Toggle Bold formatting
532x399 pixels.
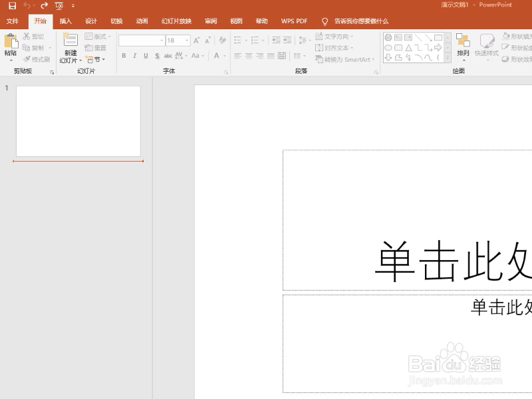point(124,56)
